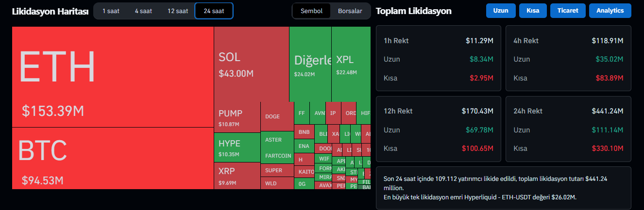Select the BTC liquidation tile
The height and width of the screenshot is (210, 644).
[113, 158]
